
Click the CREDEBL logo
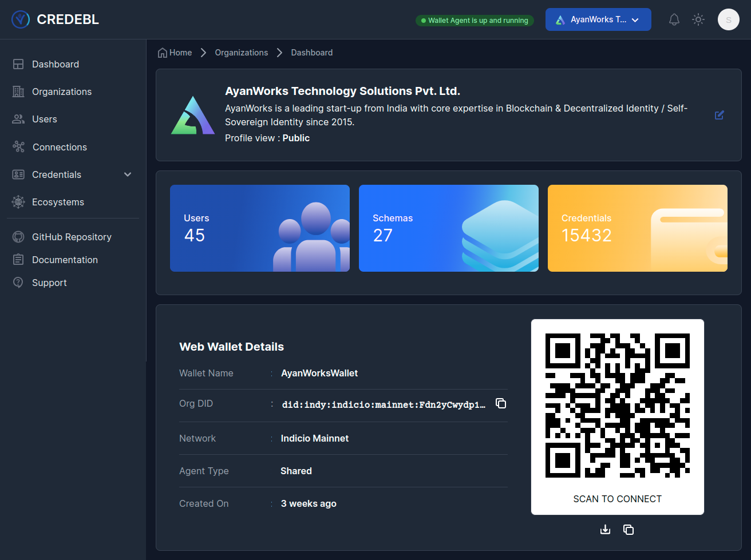click(x=56, y=19)
